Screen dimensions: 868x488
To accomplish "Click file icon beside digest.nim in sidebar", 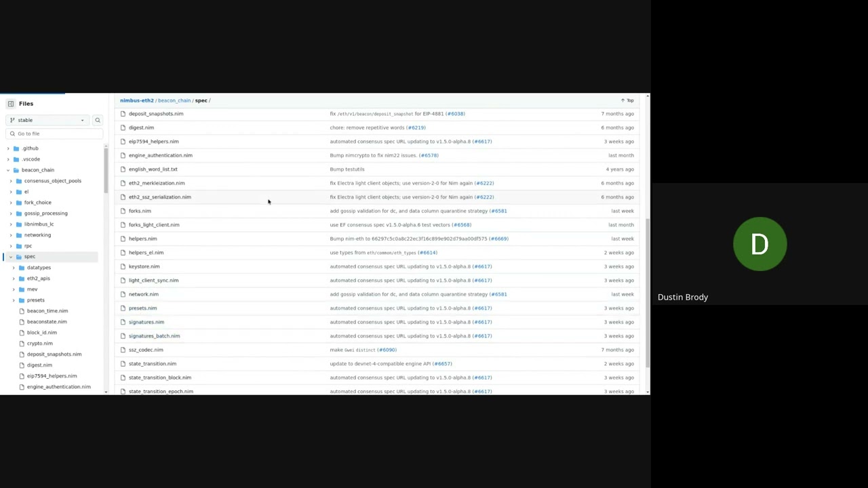I will click(22, 365).
